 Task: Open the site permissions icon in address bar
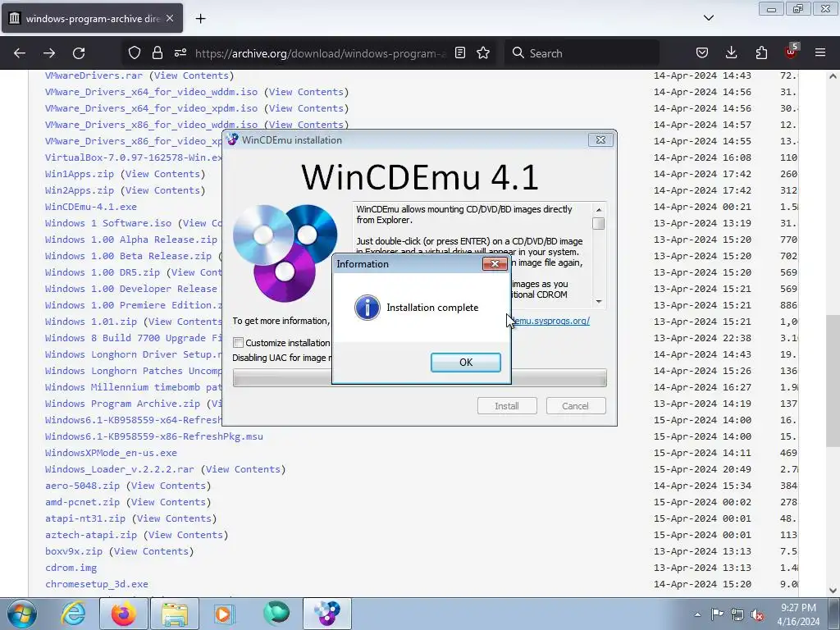[x=180, y=52]
